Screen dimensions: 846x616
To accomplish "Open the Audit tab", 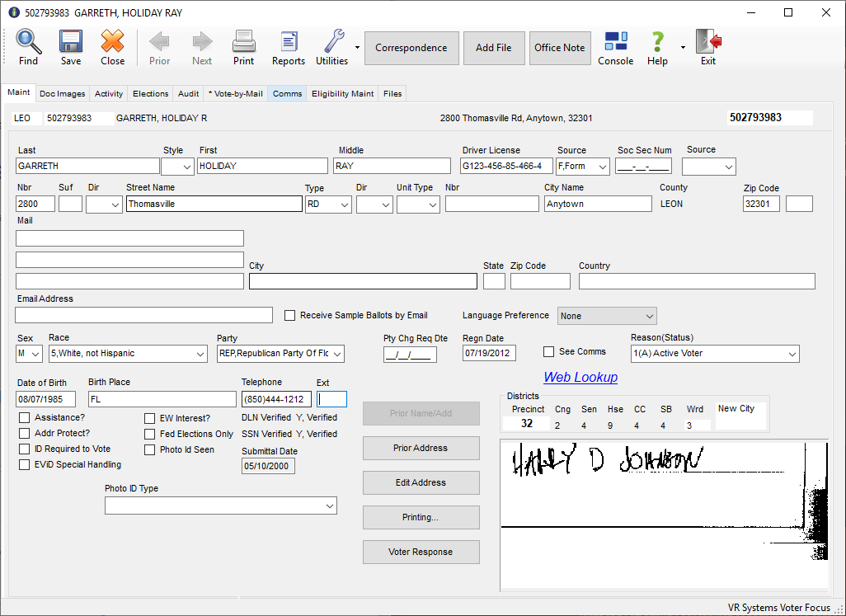I will [188, 94].
